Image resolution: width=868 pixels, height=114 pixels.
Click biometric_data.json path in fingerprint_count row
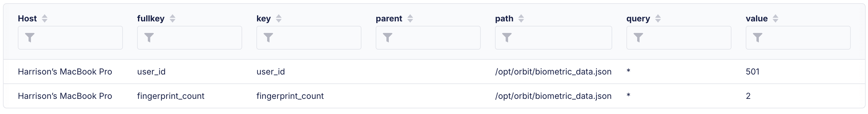click(x=553, y=96)
